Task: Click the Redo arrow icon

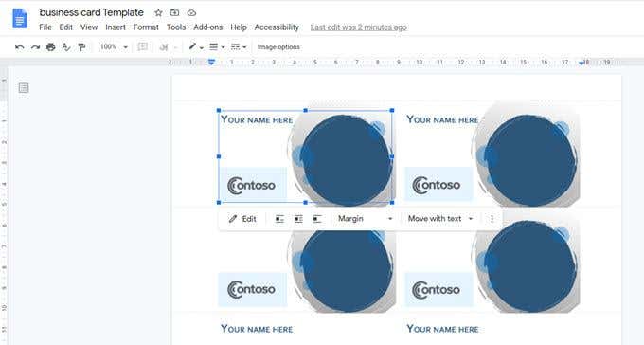Action: [x=35, y=47]
